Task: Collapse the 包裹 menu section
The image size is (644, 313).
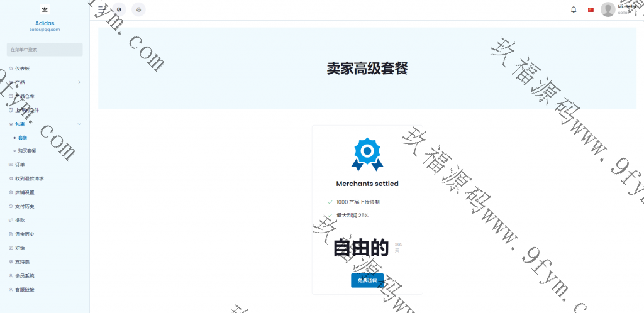Action: tap(79, 124)
